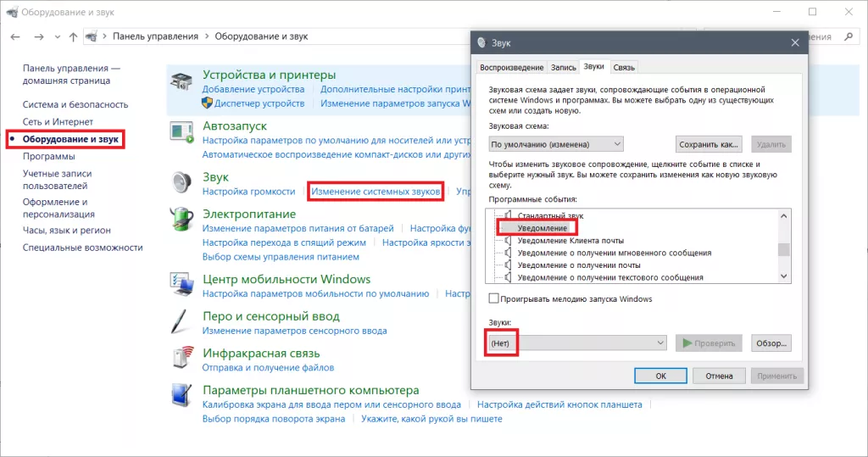This screenshot has width=868, height=457.
Task: Click the events list scrollbar thumb
Action: tap(784, 250)
